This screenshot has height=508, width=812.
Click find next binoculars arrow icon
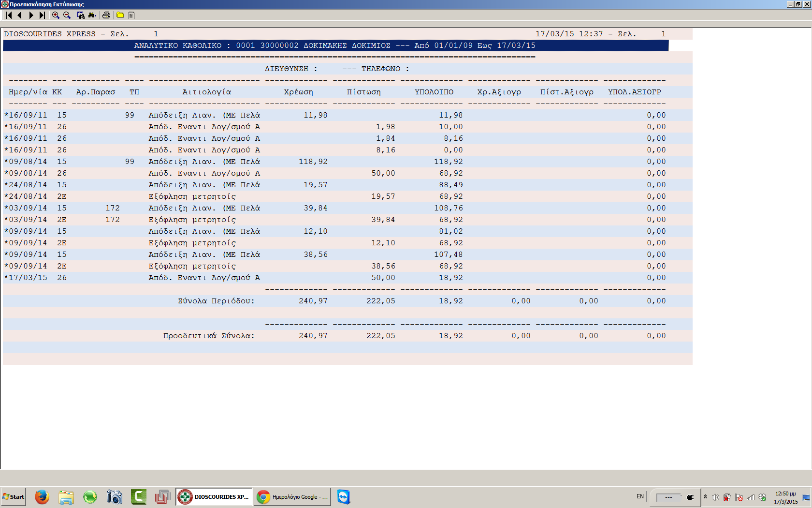point(92,15)
